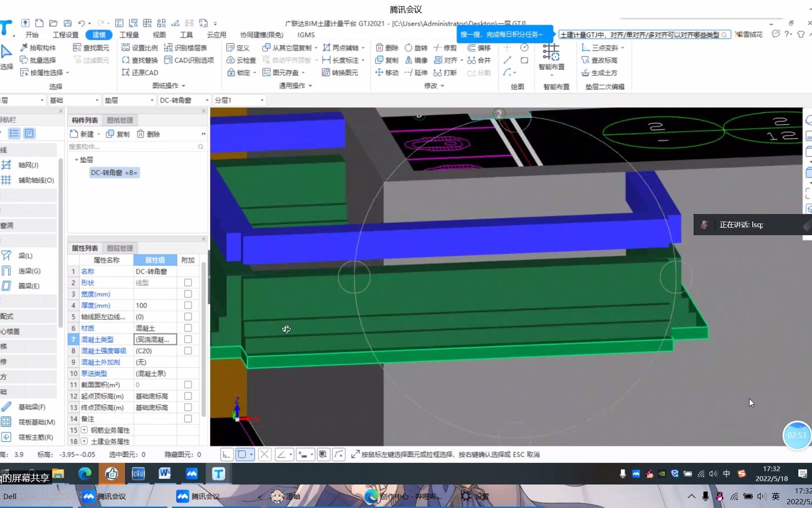Select the 旋转 rotate tool
This screenshot has height=508, width=812.
point(416,48)
